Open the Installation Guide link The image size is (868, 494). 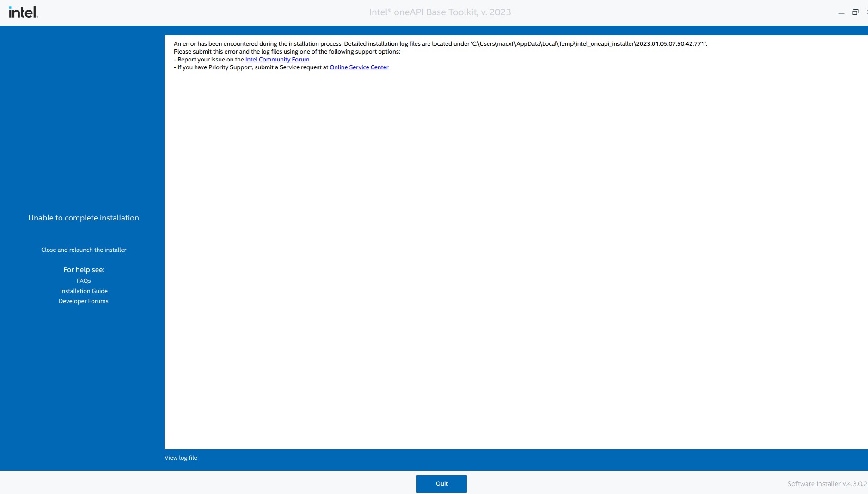pyautogui.click(x=84, y=291)
